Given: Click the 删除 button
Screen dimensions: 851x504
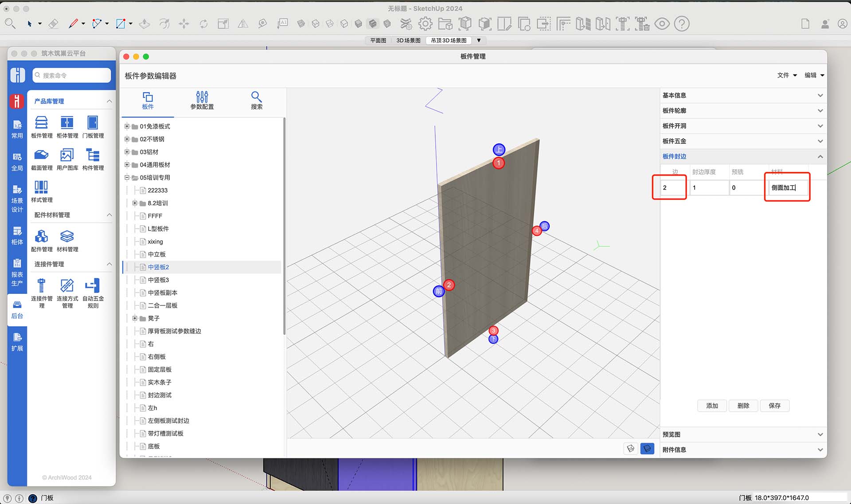Looking at the screenshot, I should tap(743, 406).
